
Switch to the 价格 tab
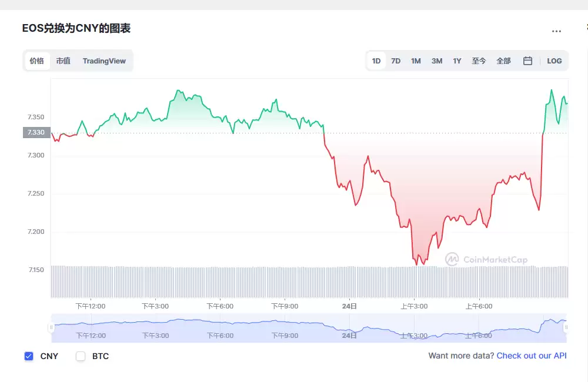(x=36, y=61)
